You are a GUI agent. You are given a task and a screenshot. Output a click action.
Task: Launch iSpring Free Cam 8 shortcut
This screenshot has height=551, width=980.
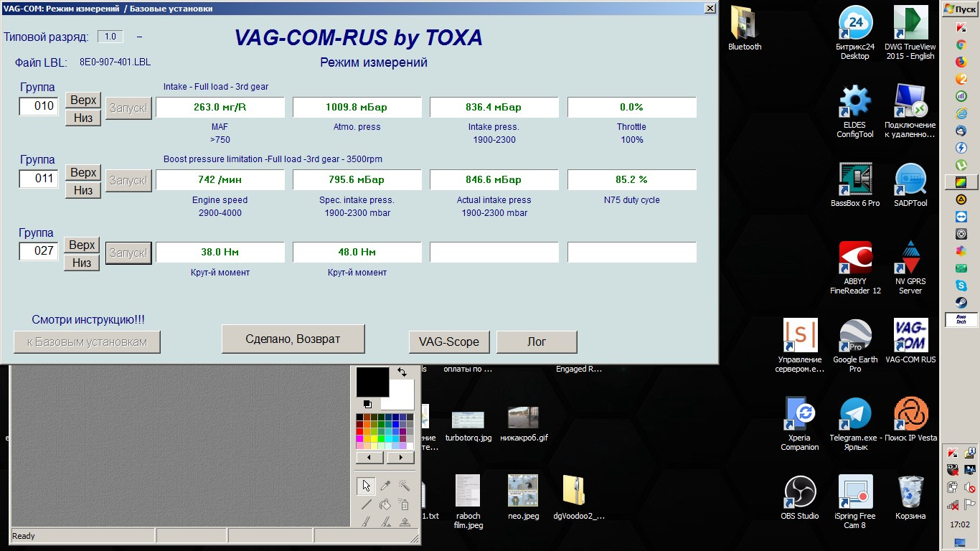click(x=855, y=502)
